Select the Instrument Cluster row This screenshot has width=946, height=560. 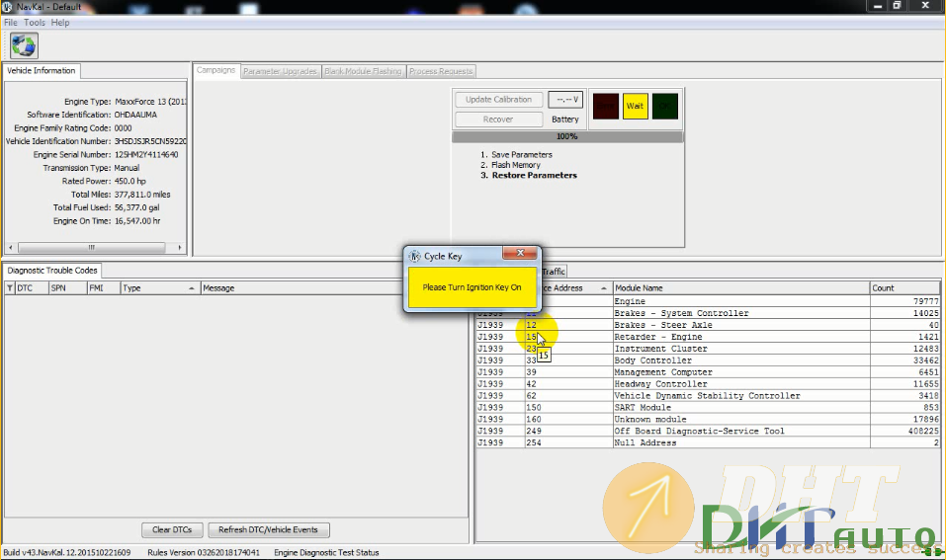pos(707,349)
